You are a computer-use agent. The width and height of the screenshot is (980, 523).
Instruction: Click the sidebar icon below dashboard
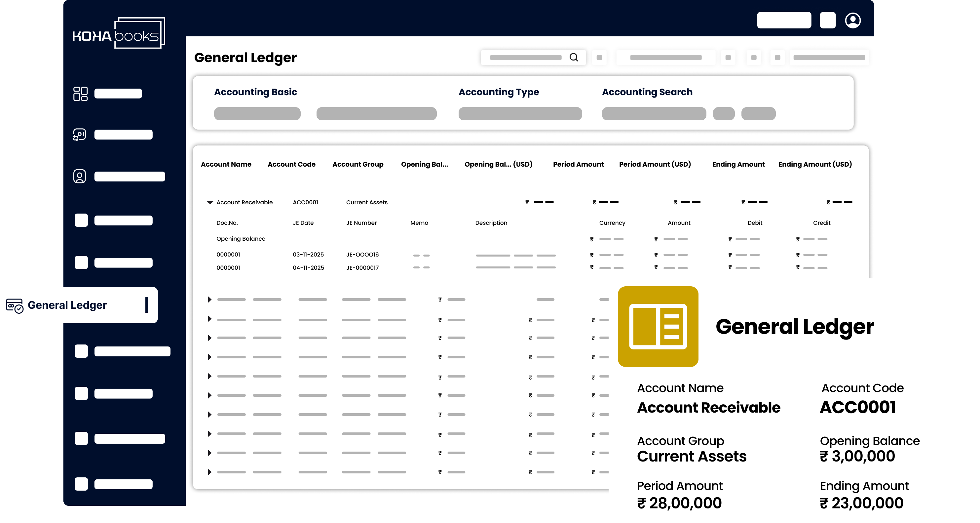pyautogui.click(x=80, y=134)
